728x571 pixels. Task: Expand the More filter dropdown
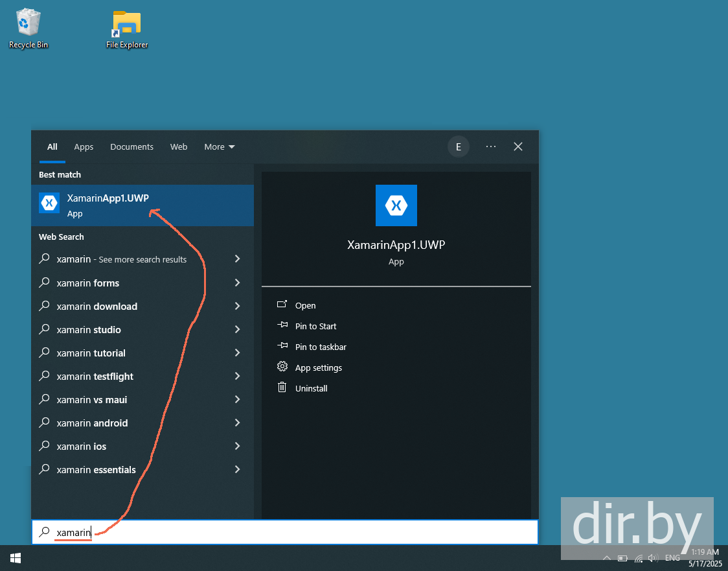pos(219,147)
